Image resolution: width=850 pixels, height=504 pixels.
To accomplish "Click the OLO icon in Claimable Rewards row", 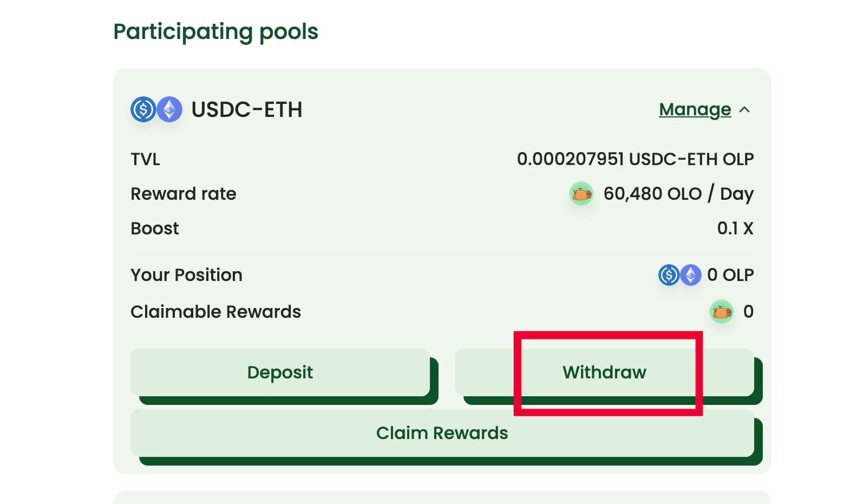I will (722, 312).
